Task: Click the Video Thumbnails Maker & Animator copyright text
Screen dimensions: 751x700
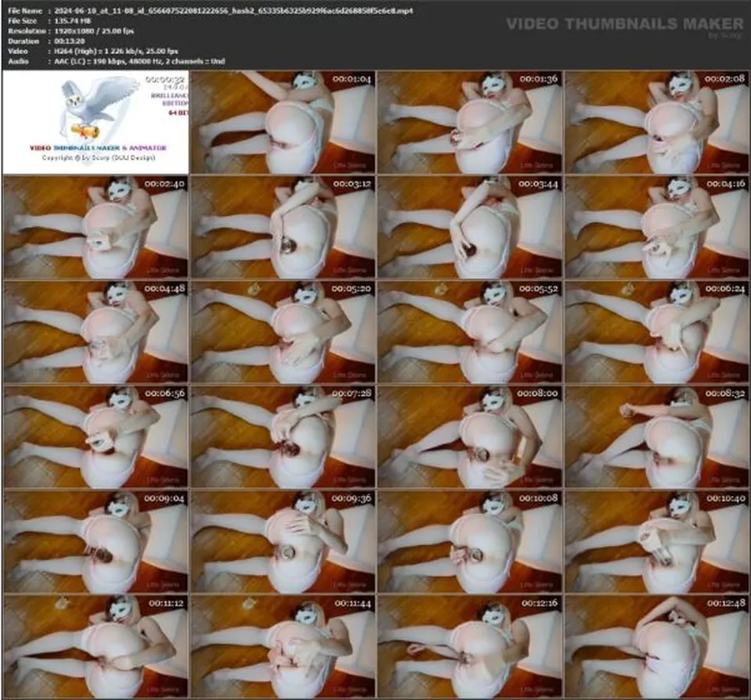Action: [99, 153]
